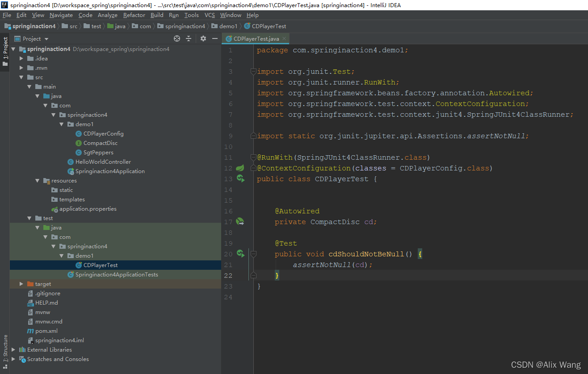Collapse the resources folder
588x374 pixels.
(38, 181)
